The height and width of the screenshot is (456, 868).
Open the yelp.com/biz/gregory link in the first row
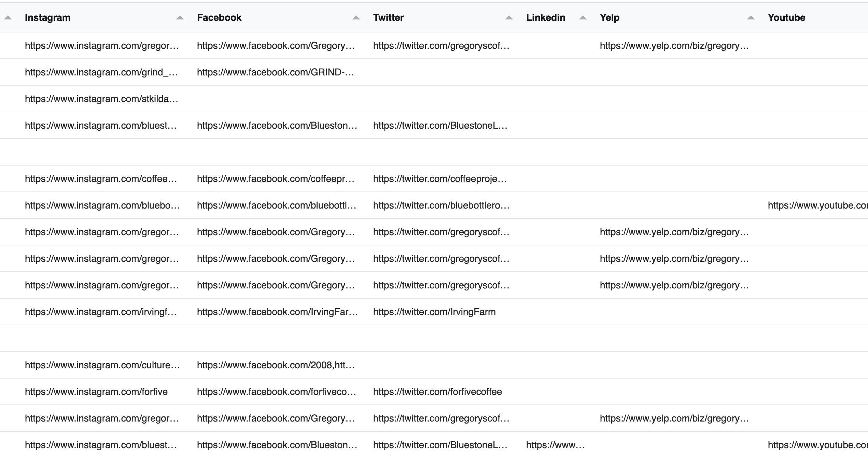click(674, 45)
